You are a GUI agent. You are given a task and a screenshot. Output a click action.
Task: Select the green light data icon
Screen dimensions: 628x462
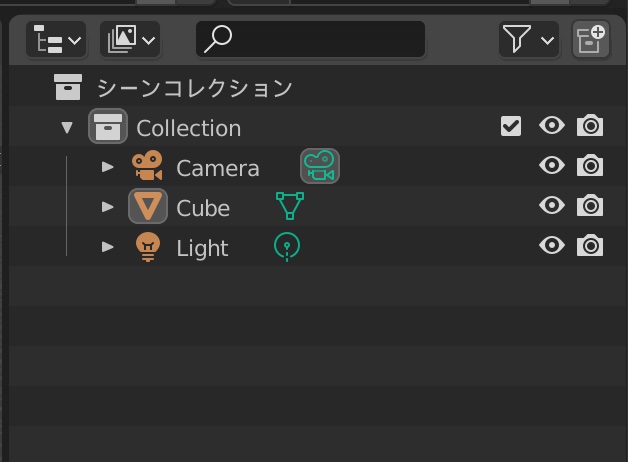(x=287, y=246)
